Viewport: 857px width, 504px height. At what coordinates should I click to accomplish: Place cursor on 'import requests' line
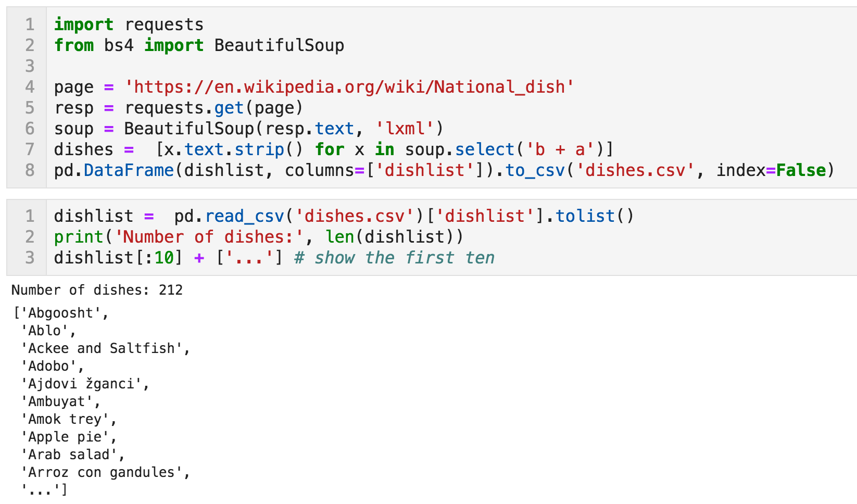(x=129, y=24)
